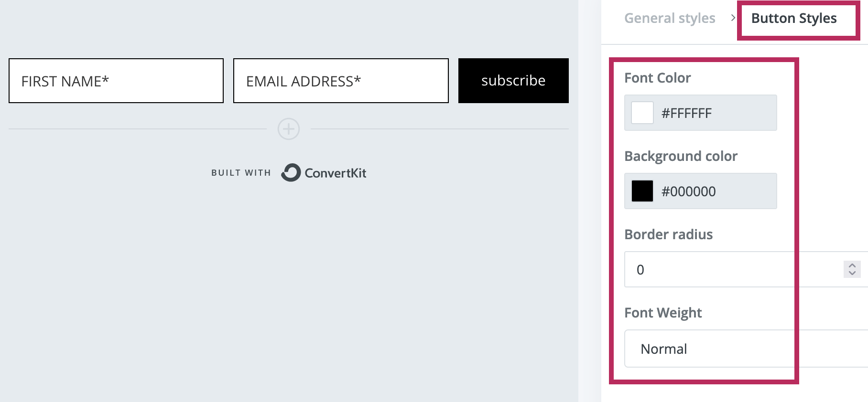Viewport: 868px width, 402px height.
Task: Focus the Border radius number field
Action: point(731,269)
